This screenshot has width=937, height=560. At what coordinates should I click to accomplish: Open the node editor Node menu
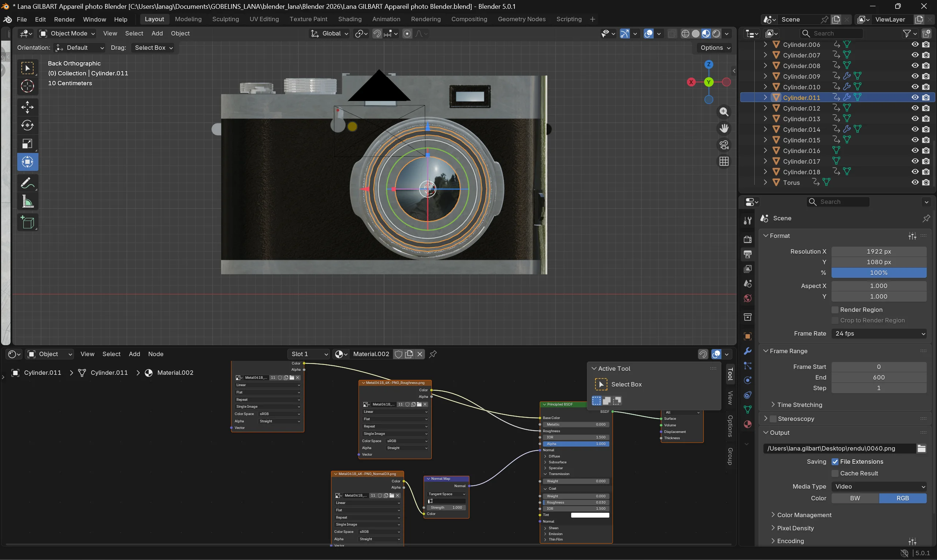tap(156, 354)
